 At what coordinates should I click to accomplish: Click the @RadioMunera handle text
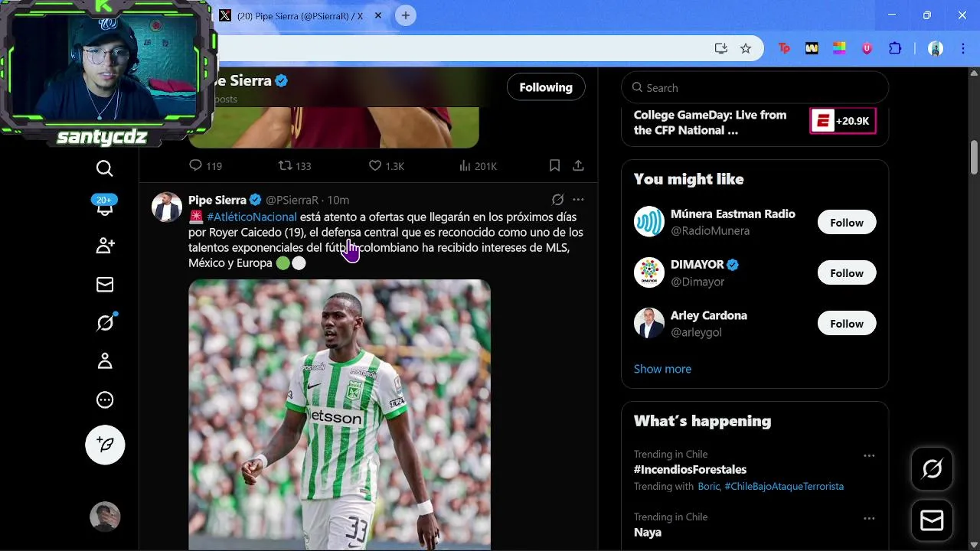click(x=710, y=230)
